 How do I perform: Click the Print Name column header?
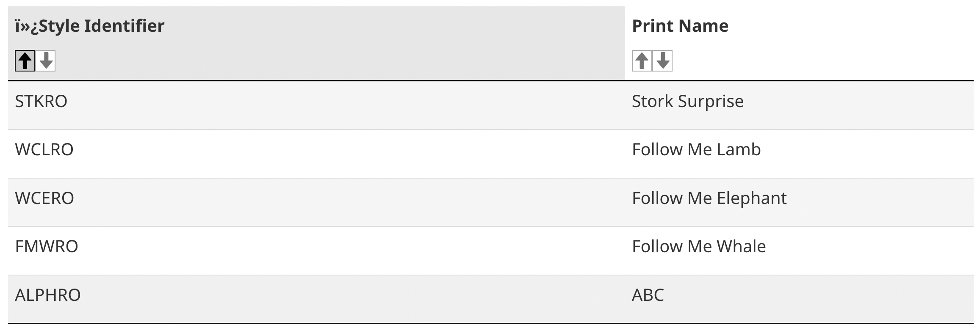tap(680, 26)
